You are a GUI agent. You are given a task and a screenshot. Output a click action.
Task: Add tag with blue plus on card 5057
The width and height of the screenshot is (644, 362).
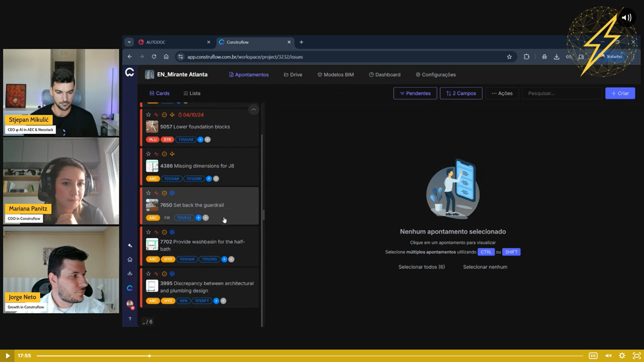200,139
